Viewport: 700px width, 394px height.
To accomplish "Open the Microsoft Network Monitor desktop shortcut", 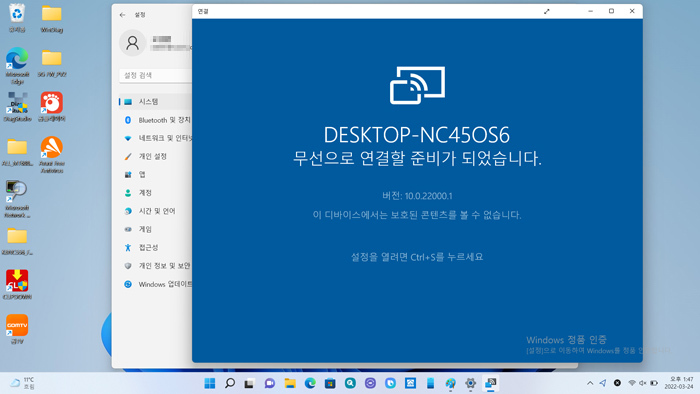I will pos(17,199).
